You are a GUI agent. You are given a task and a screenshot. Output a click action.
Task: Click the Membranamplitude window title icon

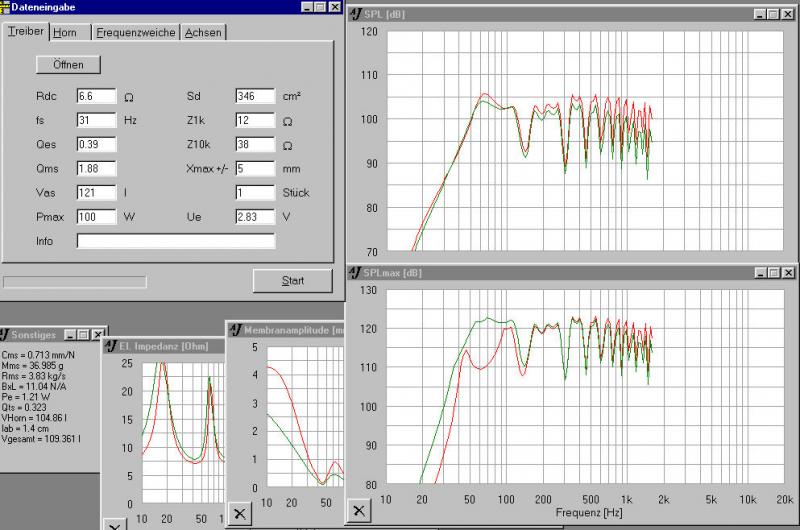pos(236,330)
